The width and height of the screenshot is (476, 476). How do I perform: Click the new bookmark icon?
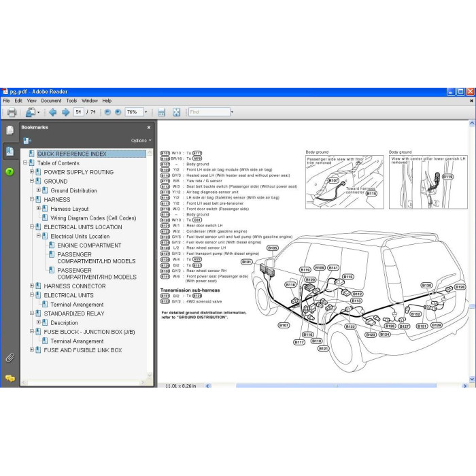pos(27,141)
